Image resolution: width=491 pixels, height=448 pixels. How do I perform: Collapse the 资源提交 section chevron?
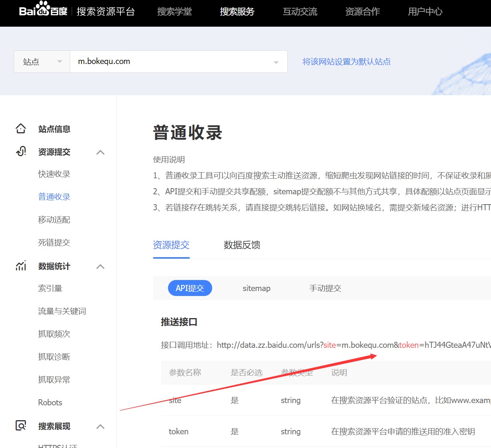tap(100, 152)
